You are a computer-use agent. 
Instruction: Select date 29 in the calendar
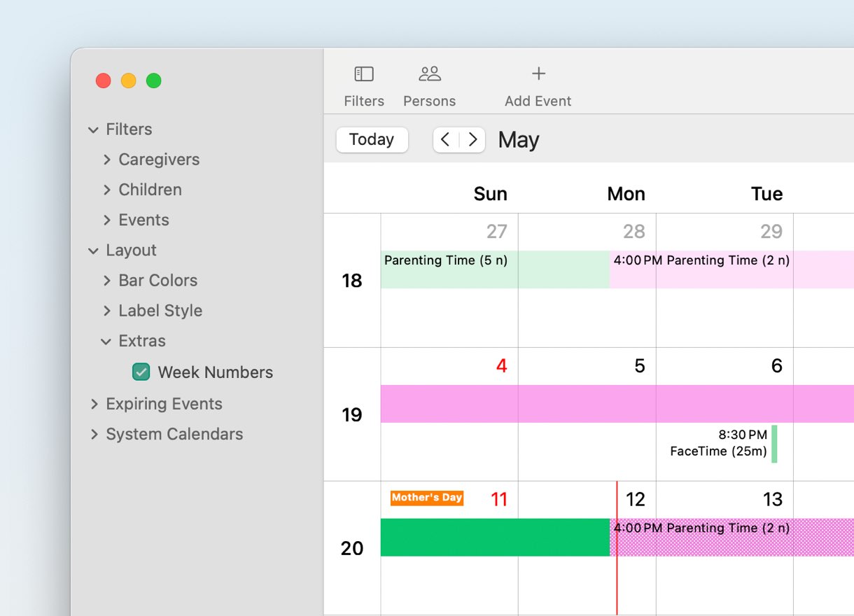771,232
